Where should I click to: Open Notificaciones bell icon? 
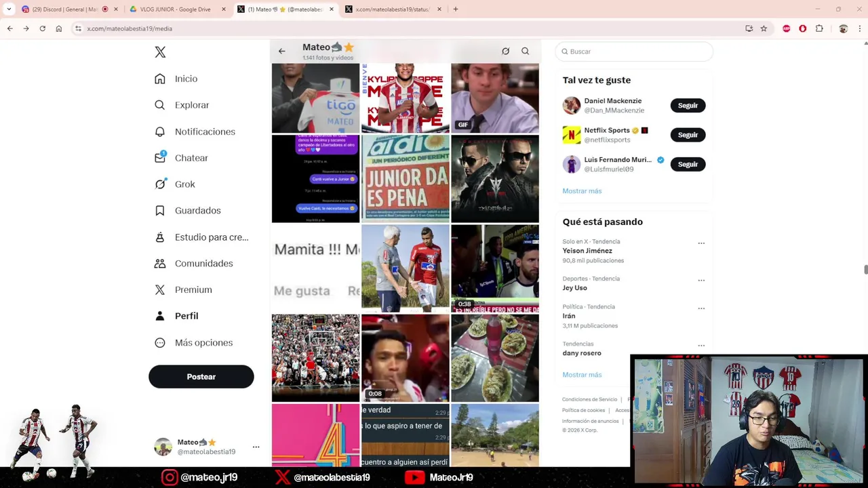pyautogui.click(x=160, y=131)
